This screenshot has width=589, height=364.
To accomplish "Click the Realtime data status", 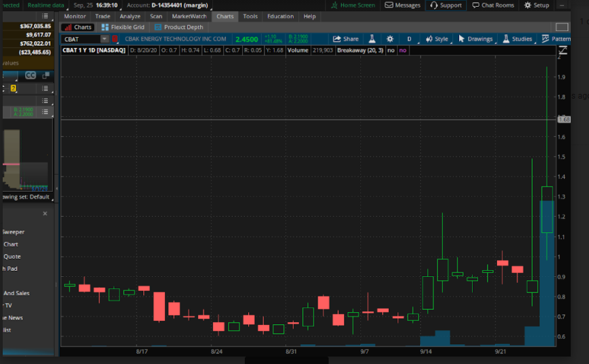I will tap(45, 5).
